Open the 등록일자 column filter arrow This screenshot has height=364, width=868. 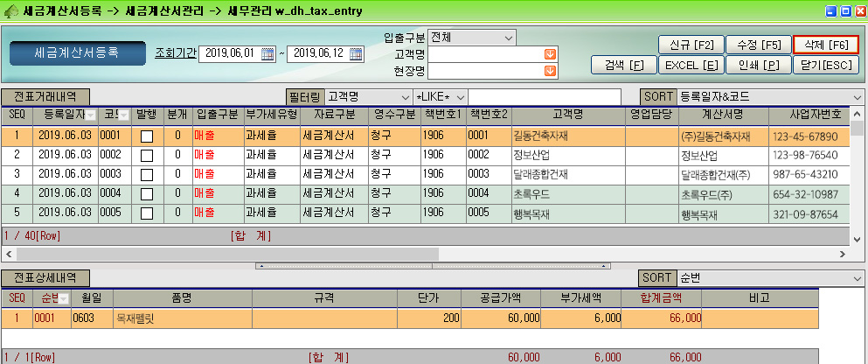[91, 115]
